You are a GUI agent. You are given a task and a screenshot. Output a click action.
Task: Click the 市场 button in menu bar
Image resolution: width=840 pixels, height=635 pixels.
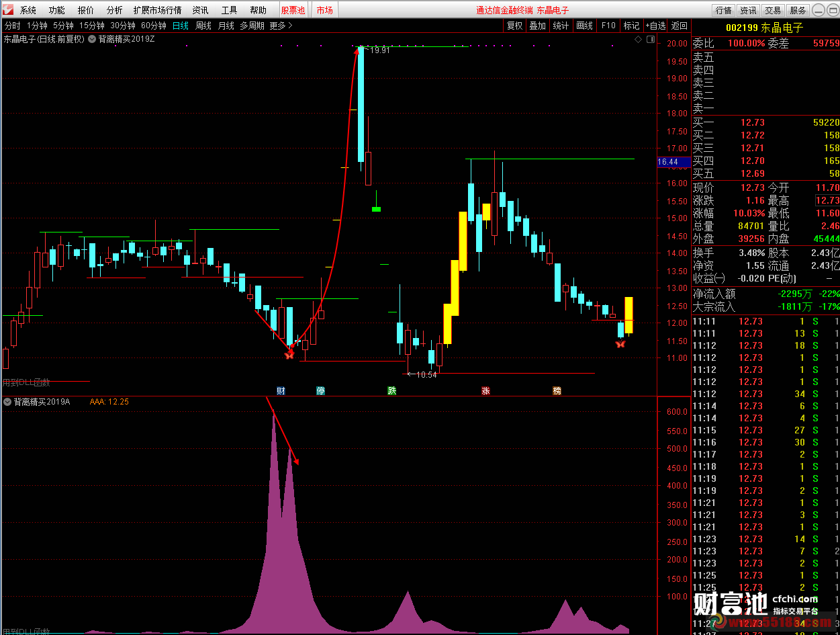pyautogui.click(x=324, y=10)
